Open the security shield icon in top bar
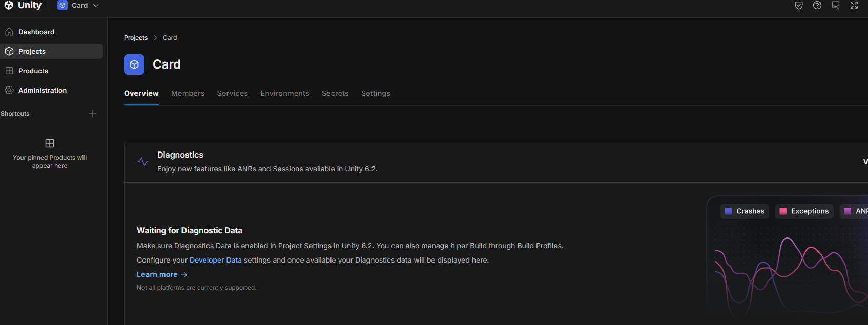The height and width of the screenshot is (325, 868). 799,5
